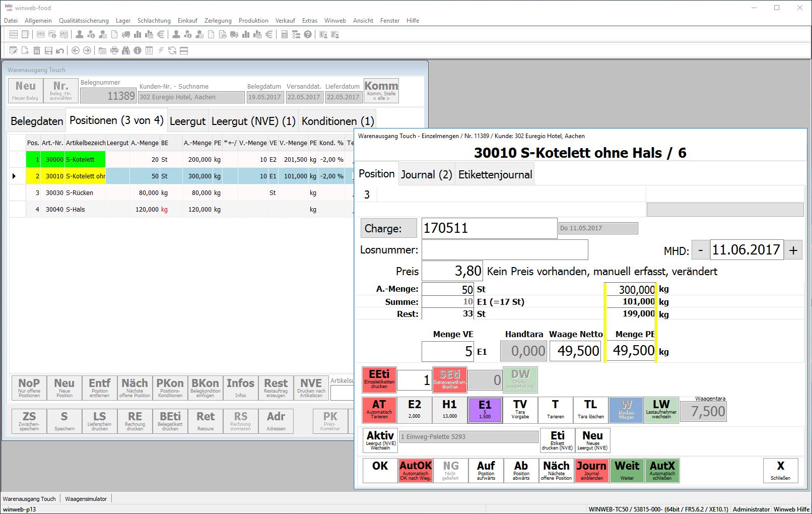This screenshot has width=812, height=514.
Task: Click the table grid icon in the top toolbar
Action: 14,35
